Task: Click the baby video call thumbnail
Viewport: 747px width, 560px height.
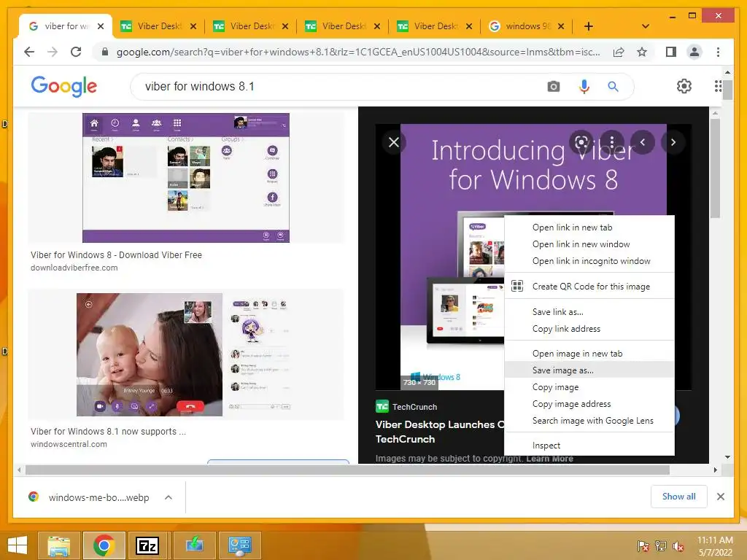Action: tap(185, 354)
